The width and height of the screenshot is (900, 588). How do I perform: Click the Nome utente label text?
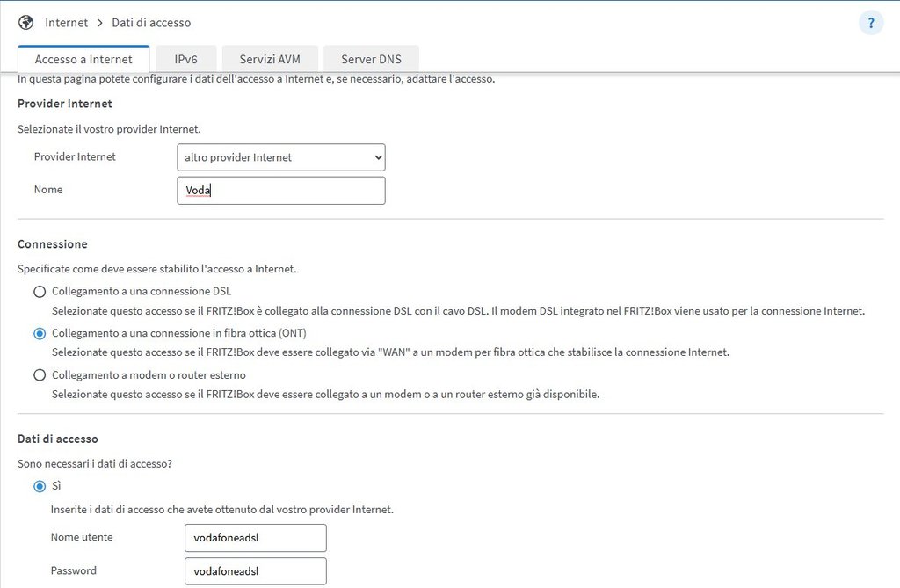(x=82, y=537)
